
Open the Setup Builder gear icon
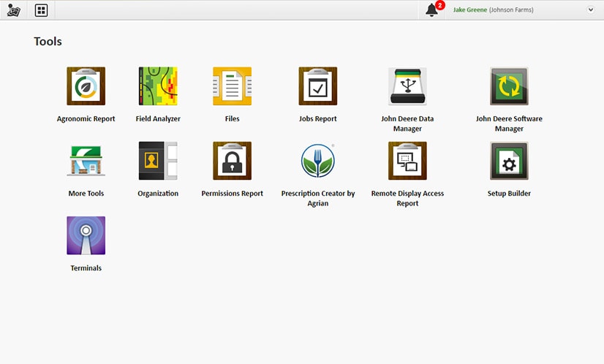(x=509, y=161)
